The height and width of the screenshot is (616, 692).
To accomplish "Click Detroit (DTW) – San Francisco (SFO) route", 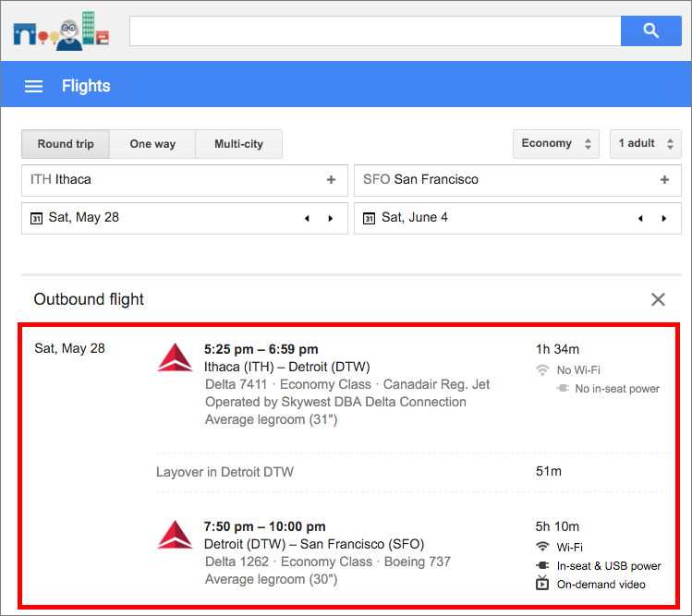I will pyautogui.click(x=314, y=544).
